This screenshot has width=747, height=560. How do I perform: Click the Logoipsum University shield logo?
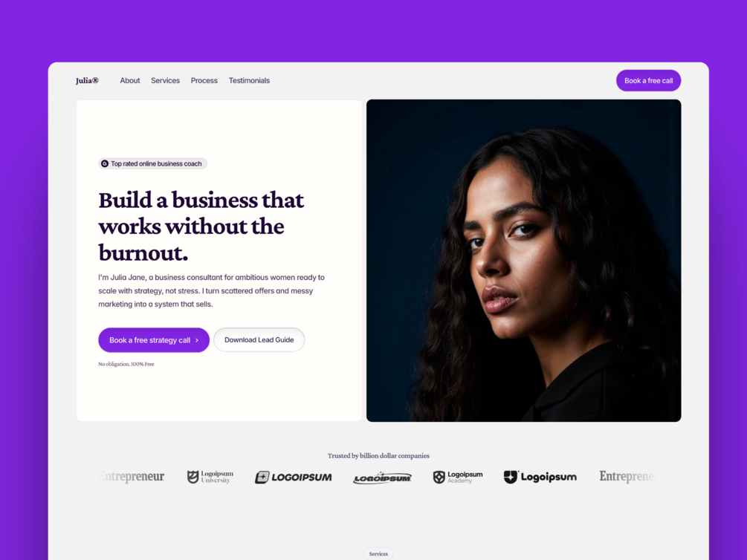210,477
